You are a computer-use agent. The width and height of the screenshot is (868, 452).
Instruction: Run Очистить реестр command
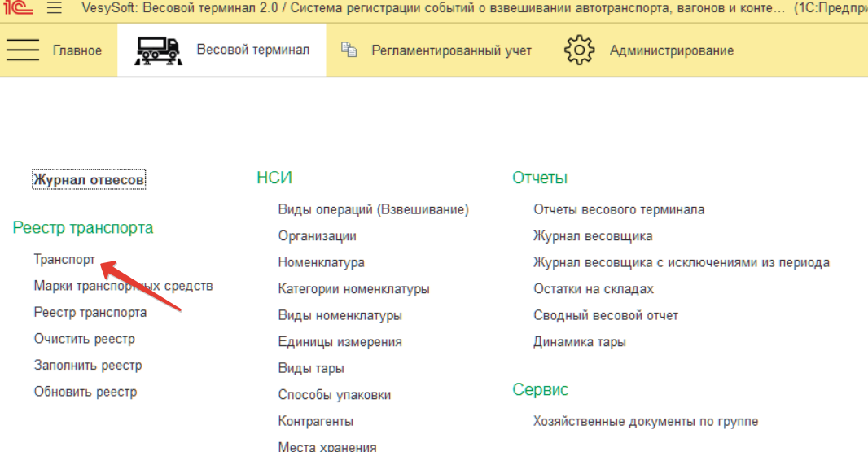pyautogui.click(x=84, y=339)
